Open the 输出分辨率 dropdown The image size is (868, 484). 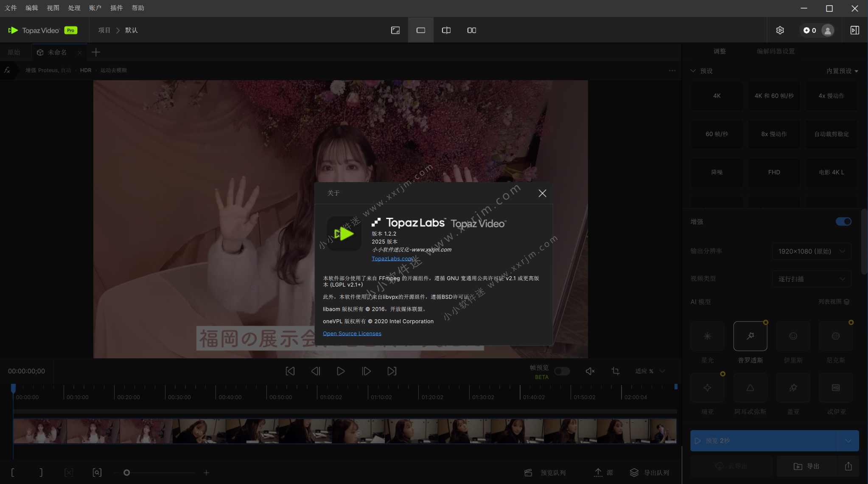(811, 251)
